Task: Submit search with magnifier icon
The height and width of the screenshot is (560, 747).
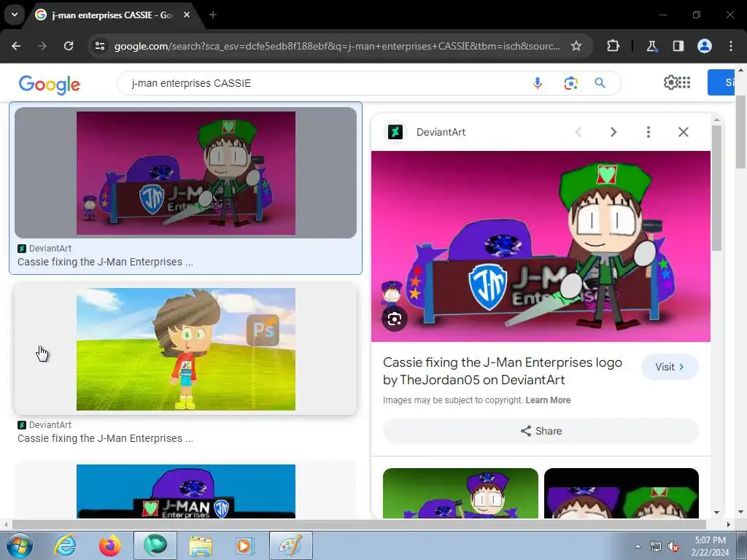Action: pos(600,83)
